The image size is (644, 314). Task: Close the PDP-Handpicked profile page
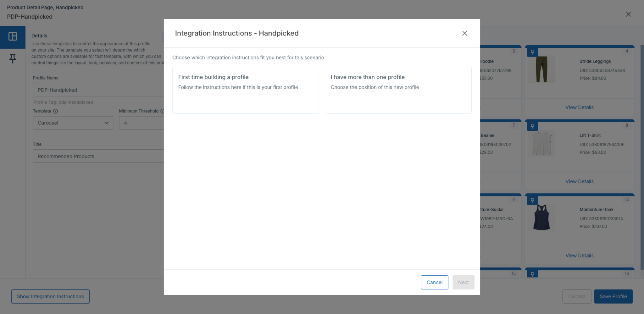point(628,14)
